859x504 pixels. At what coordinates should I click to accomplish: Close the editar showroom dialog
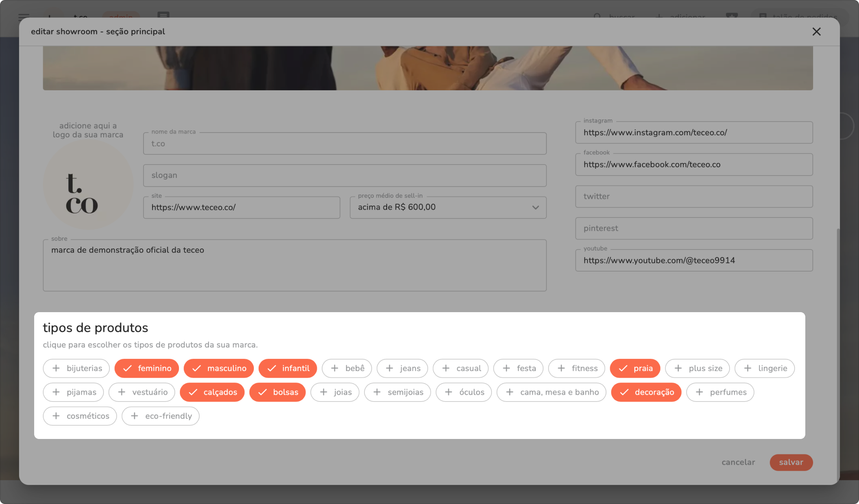[x=816, y=32]
